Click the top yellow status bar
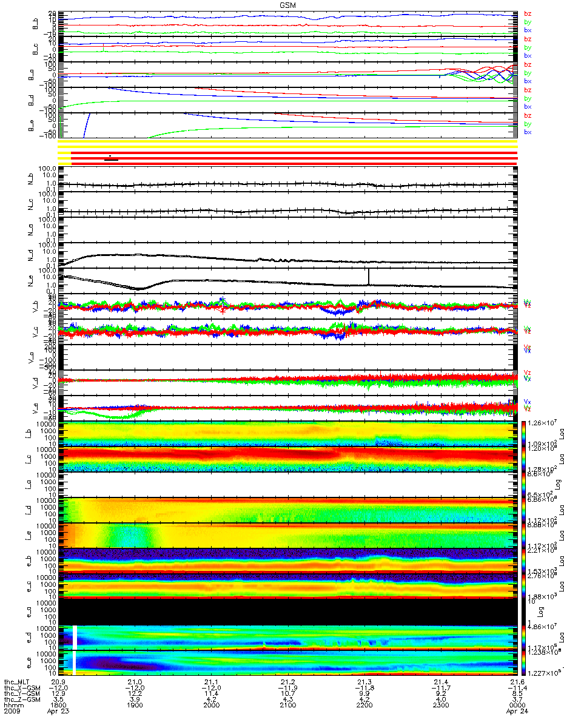Image resolution: width=564 pixels, height=728 pixels. (287, 141)
